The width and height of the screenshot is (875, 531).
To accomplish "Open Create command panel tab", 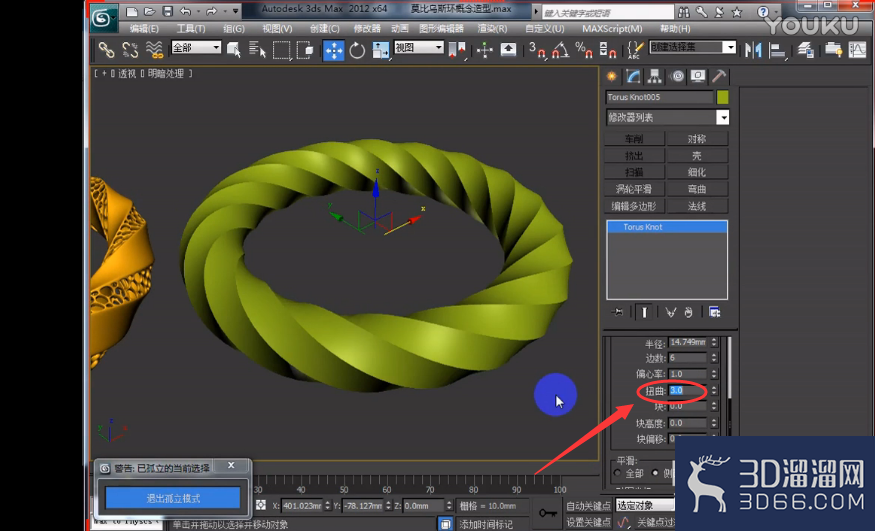I will (612, 76).
